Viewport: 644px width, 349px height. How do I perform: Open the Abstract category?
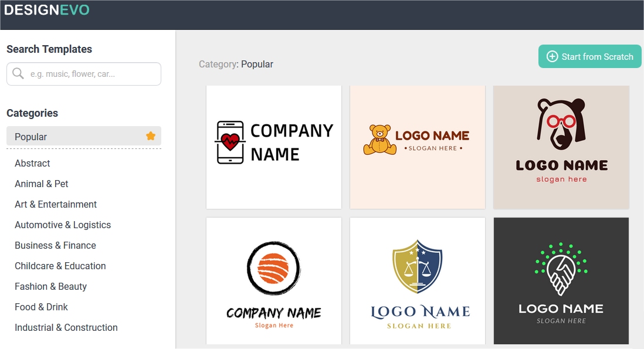coord(32,163)
